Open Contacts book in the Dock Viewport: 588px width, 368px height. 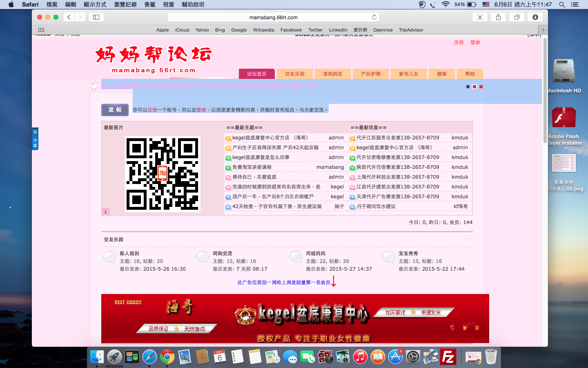click(x=202, y=357)
